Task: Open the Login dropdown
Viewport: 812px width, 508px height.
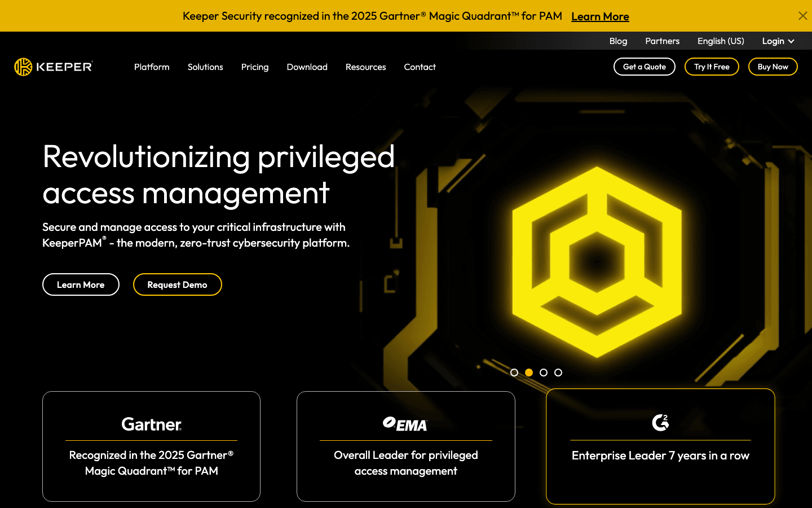Action: tap(778, 41)
